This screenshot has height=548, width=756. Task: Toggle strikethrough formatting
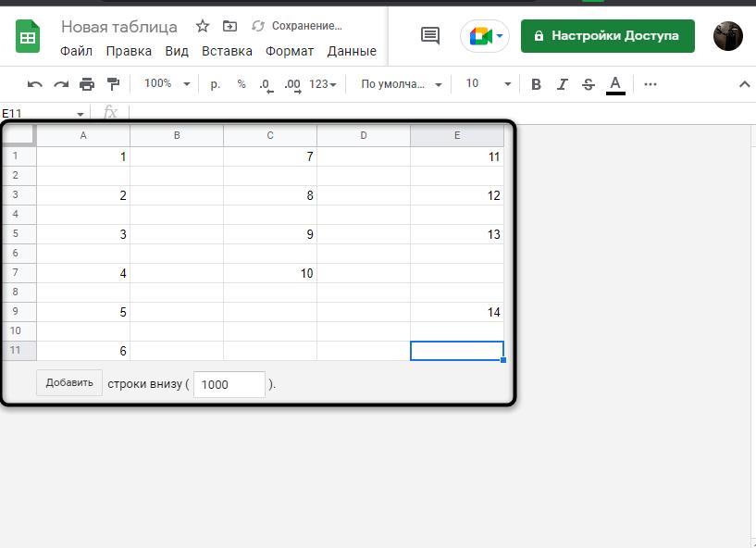pyautogui.click(x=589, y=84)
